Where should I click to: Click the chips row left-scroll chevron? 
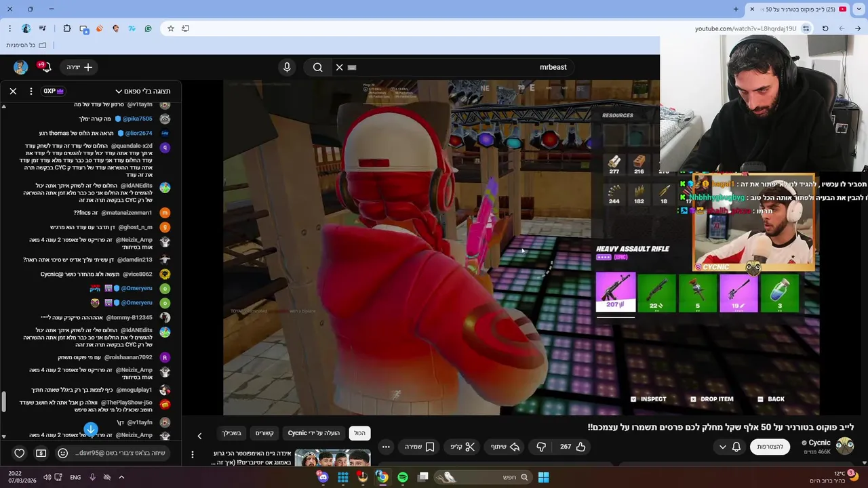coord(199,436)
